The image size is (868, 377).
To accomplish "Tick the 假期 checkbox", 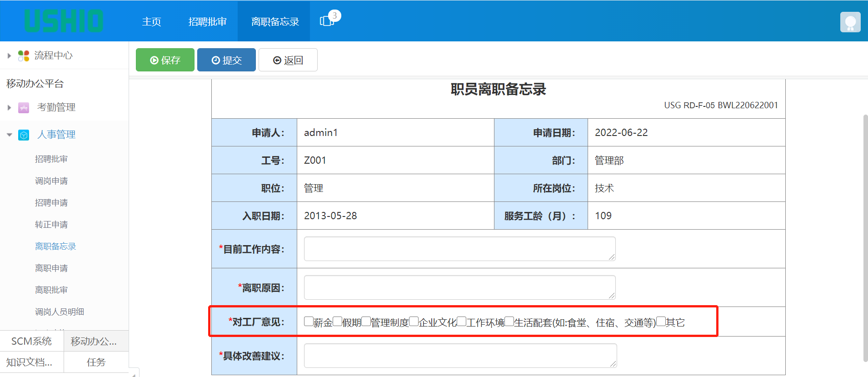I will (337, 322).
